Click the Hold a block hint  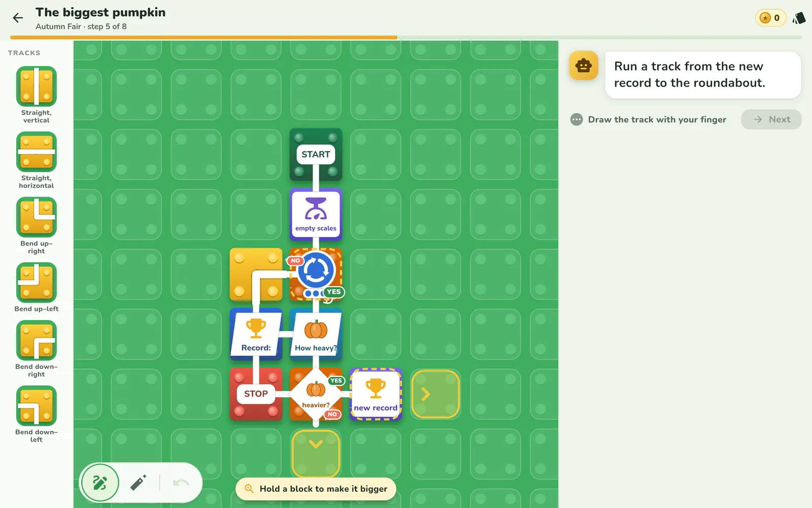point(316,489)
